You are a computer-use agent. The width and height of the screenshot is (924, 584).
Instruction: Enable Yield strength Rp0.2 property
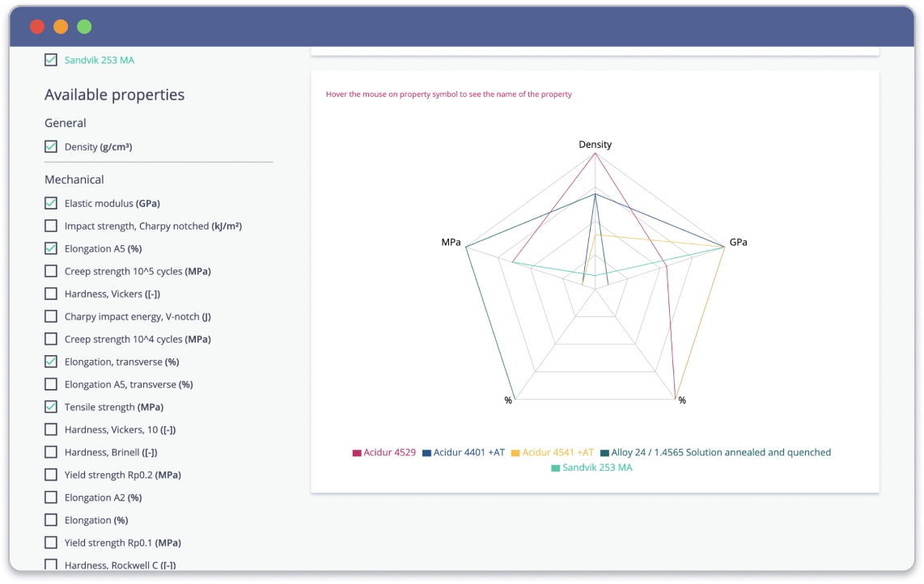click(50, 475)
